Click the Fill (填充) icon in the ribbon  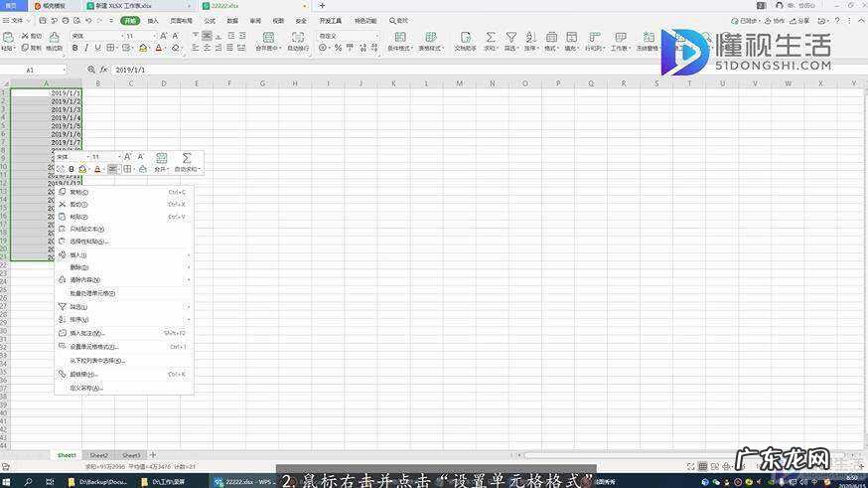572,37
